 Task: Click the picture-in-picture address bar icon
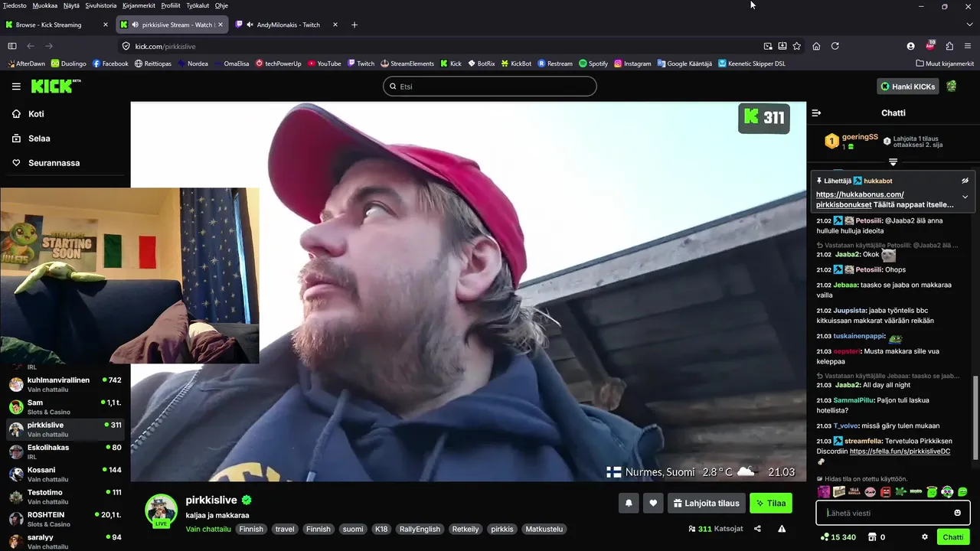768,46
